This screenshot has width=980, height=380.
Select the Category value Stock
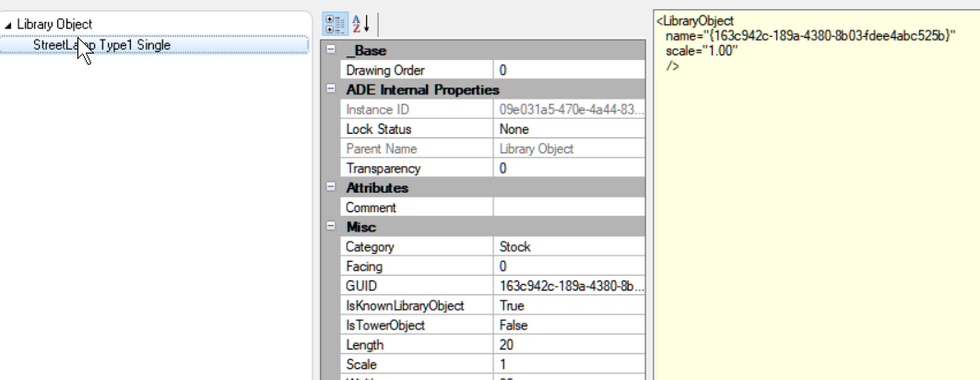(x=570, y=246)
